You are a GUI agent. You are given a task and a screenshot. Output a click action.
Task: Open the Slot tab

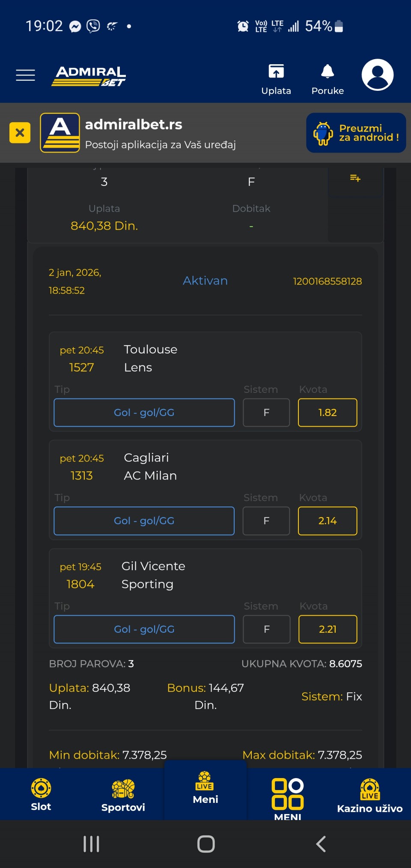pos(41,794)
